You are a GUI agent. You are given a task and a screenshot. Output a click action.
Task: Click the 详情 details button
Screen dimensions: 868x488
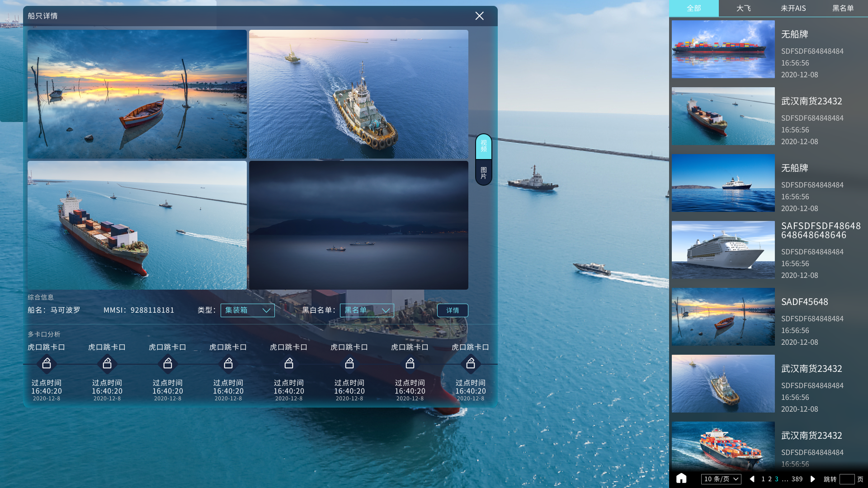(452, 310)
